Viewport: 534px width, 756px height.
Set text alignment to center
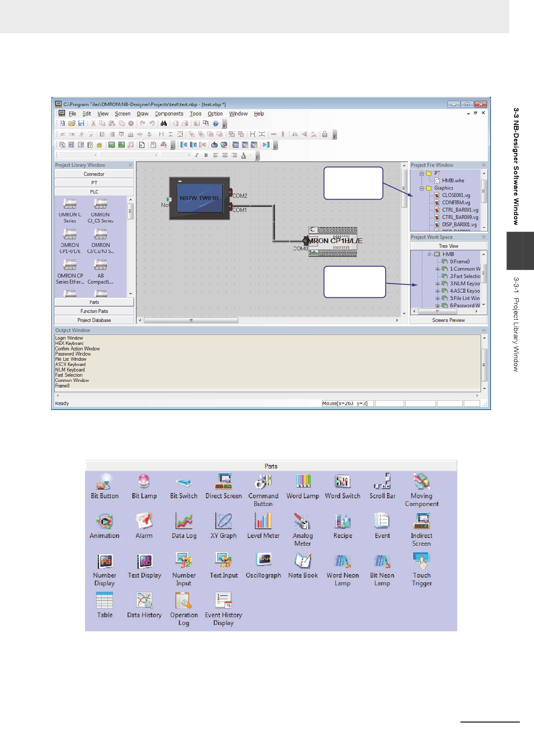tap(225, 155)
